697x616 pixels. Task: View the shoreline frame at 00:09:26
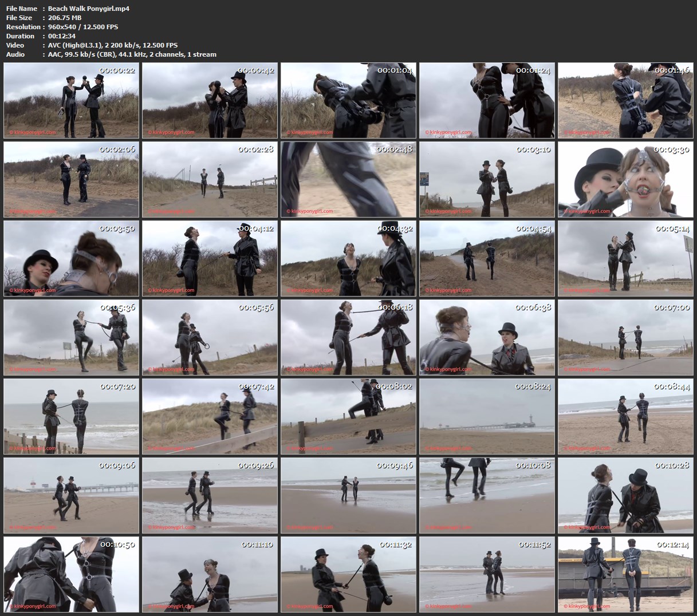(210, 495)
